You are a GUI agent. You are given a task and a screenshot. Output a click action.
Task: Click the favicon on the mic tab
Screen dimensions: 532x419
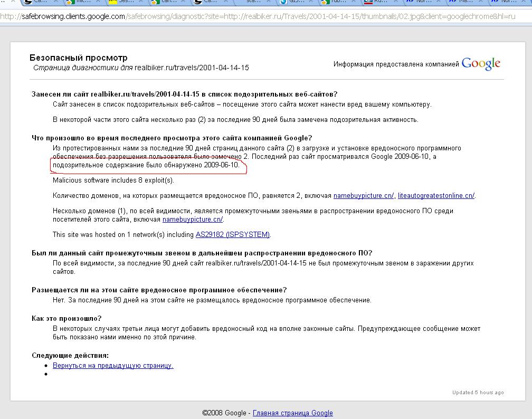[70, 2]
